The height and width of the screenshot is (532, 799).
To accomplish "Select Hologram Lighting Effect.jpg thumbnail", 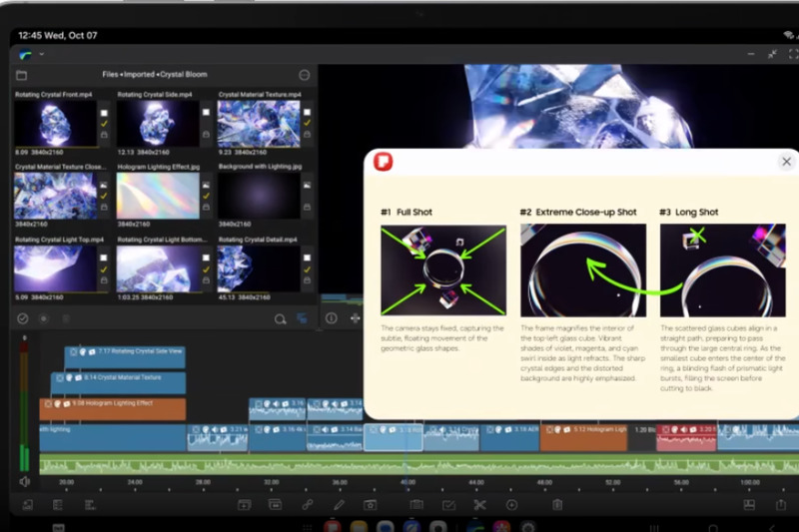I will 158,196.
